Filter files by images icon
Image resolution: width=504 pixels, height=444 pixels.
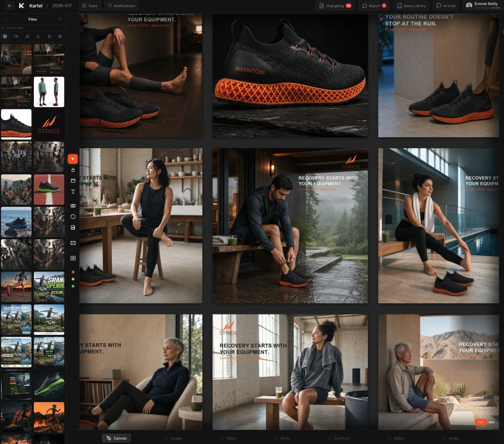pyautogui.click(x=5, y=37)
